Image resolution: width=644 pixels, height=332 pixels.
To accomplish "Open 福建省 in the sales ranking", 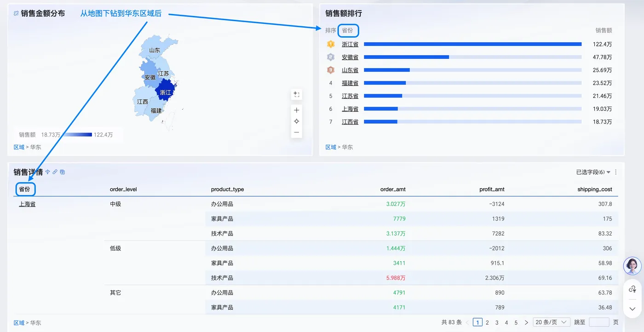I will [350, 83].
